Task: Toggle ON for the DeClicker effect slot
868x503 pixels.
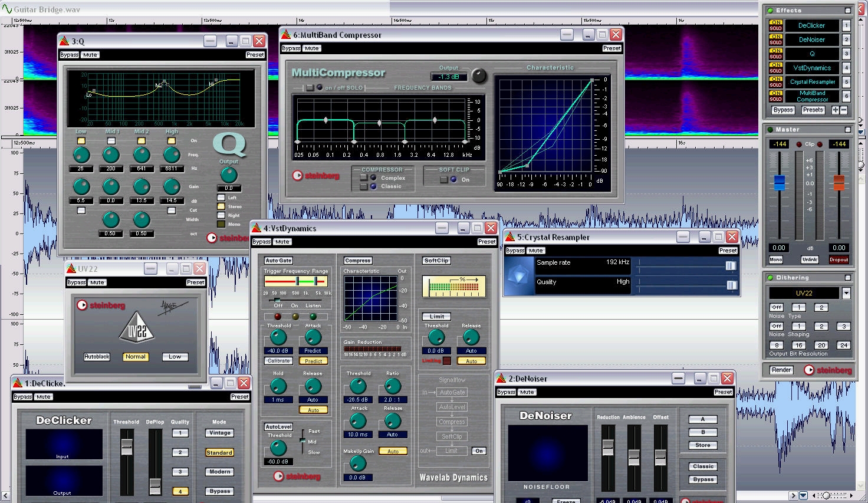Action: click(x=775, y=22)
